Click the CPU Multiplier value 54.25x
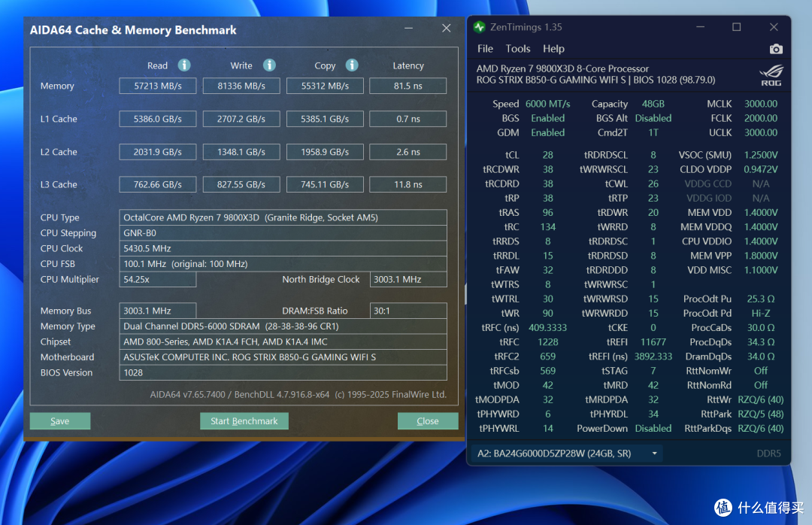The width and height of the screenshot is (812, 525). [x=158, y=279]
